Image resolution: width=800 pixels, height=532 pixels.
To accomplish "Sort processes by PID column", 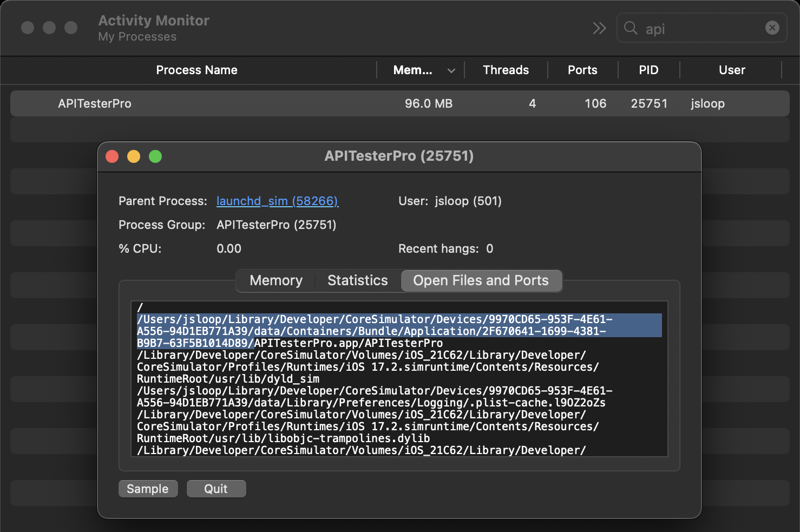I will click(648, 70).
